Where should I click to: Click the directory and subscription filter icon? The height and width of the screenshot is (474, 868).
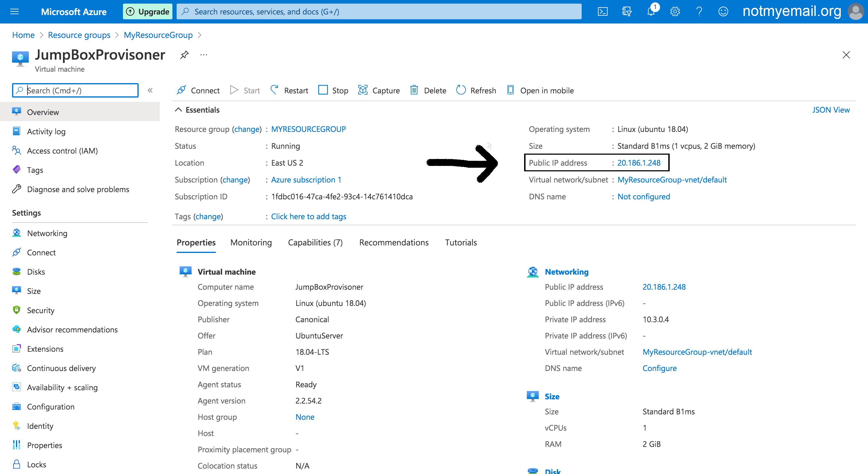[627, 12]
